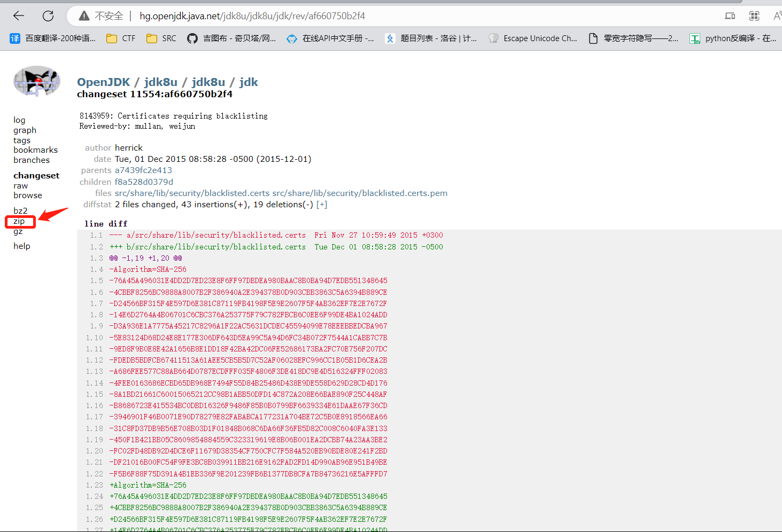Open the GitHub 吉图布 bookmark

231,38
